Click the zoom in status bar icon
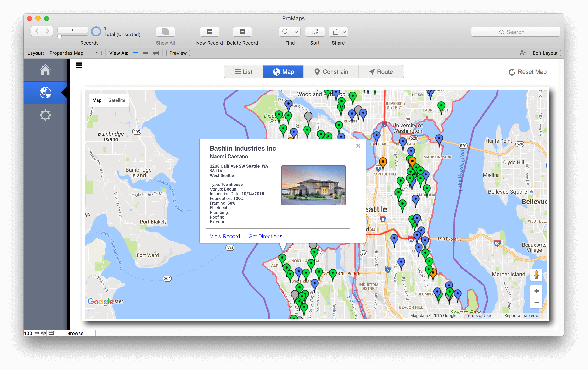 [x=44, y=333]
